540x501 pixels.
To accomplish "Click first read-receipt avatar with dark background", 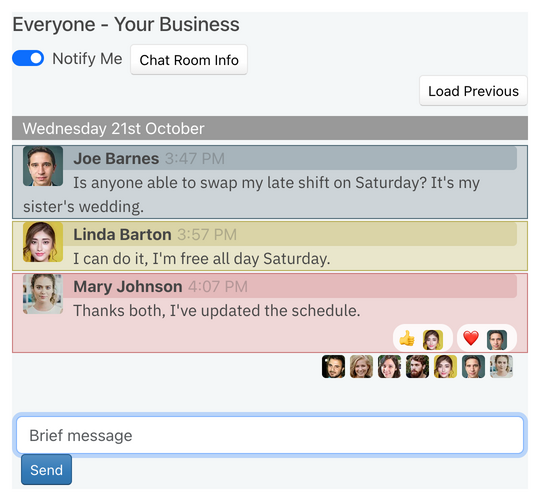I will [333, 367].
